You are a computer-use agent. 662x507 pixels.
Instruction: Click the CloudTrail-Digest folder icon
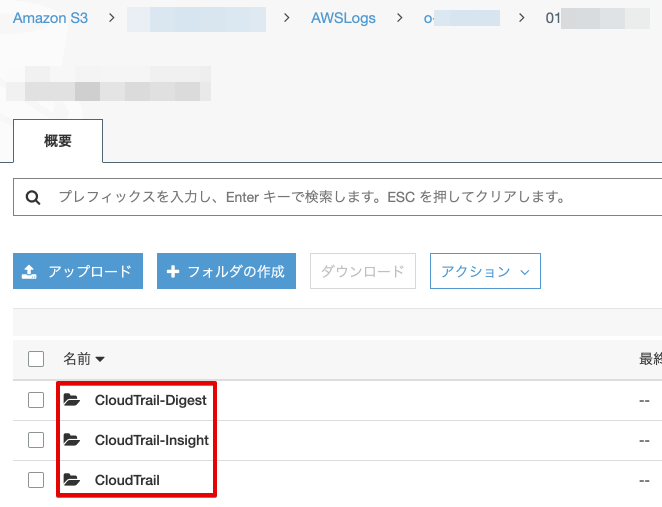tap(71, 399)
